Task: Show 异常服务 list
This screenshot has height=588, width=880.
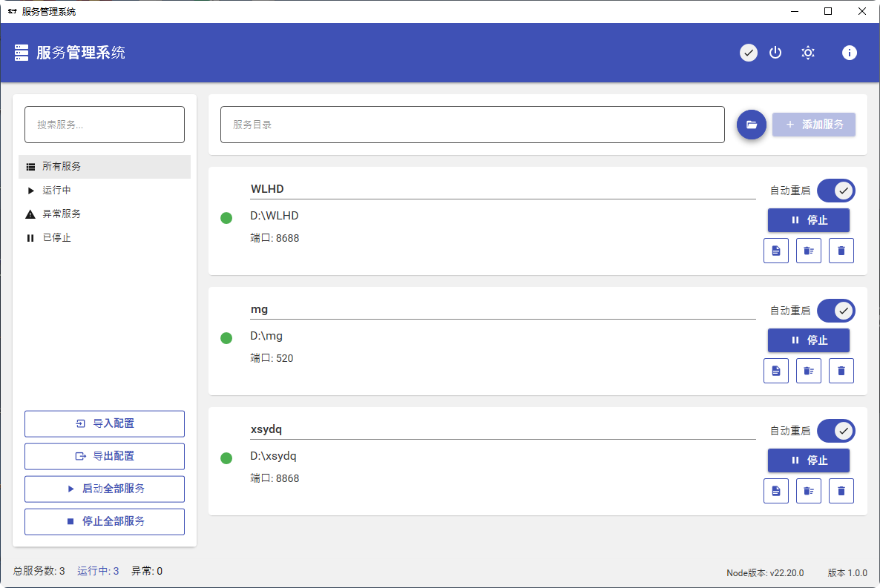Action: click(x=105, y=214)
